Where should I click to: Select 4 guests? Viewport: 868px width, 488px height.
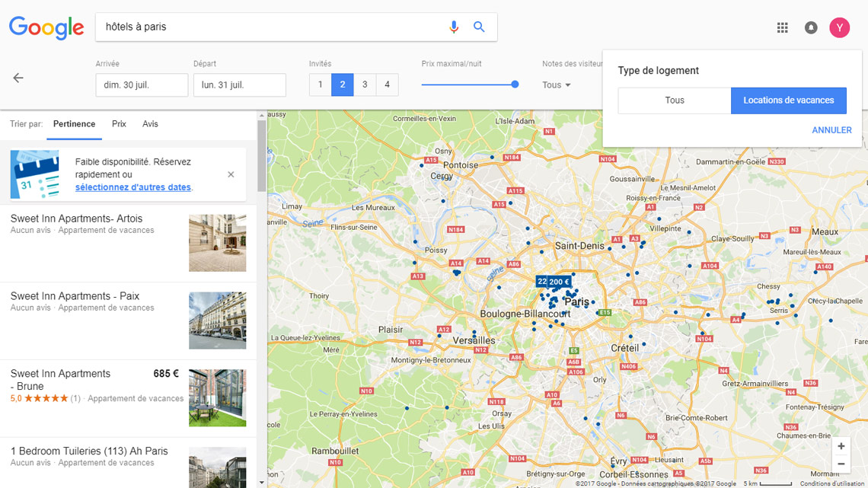tap(387, 85)
